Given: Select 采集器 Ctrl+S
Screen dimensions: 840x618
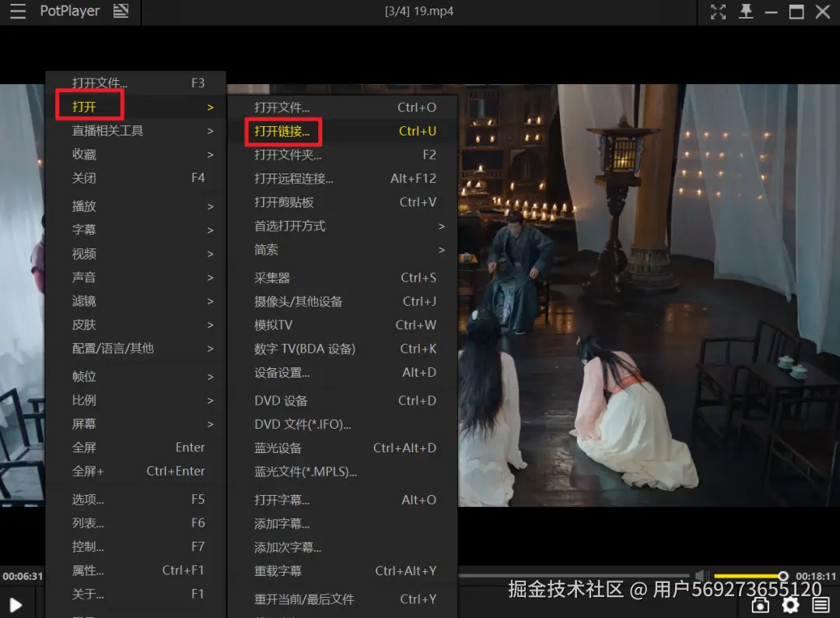Looking at the screenshot, I should pyautogui.click(x=343, y=278).
